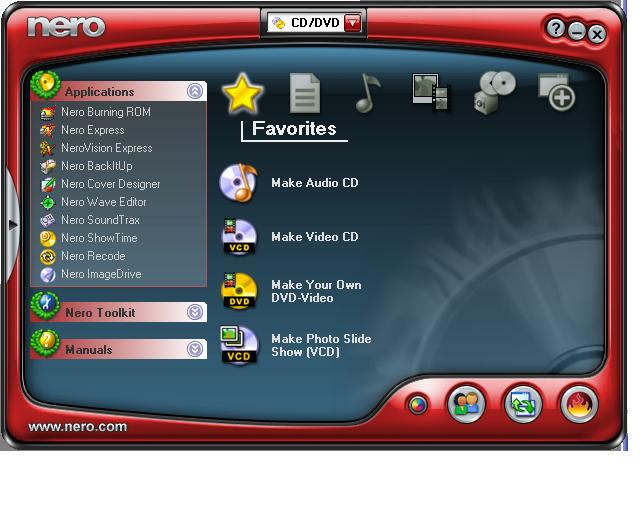Click the Nero ShowTime icon
Viewport: 640px width, 512px height.
coord(48,238)
